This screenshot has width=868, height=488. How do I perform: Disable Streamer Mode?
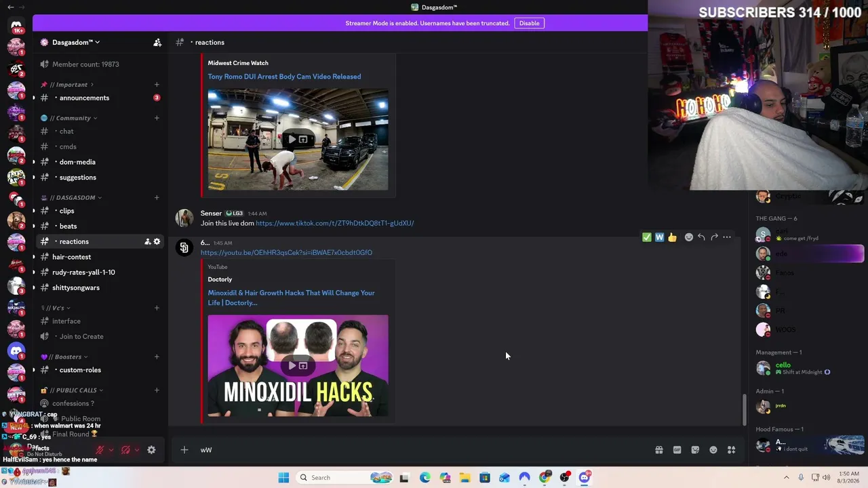pos(529,23)
